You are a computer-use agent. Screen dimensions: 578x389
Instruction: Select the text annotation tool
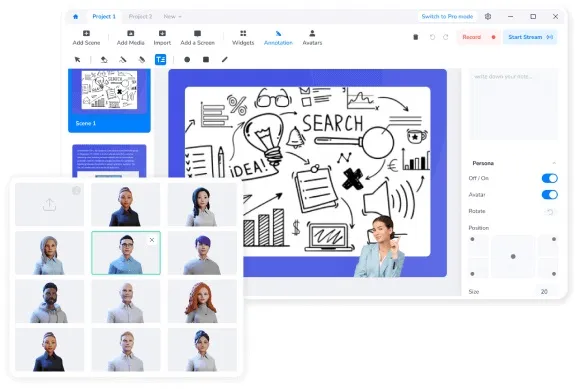(160, 59)
